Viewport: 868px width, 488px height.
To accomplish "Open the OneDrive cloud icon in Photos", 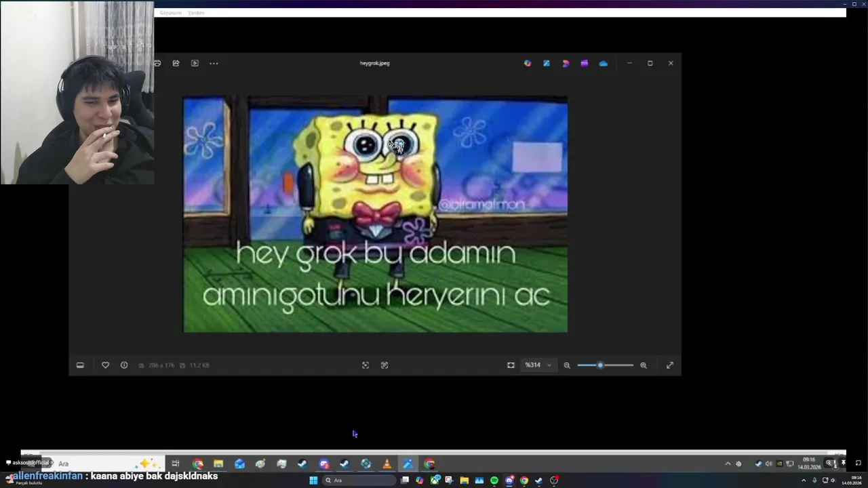I will 604,63.
